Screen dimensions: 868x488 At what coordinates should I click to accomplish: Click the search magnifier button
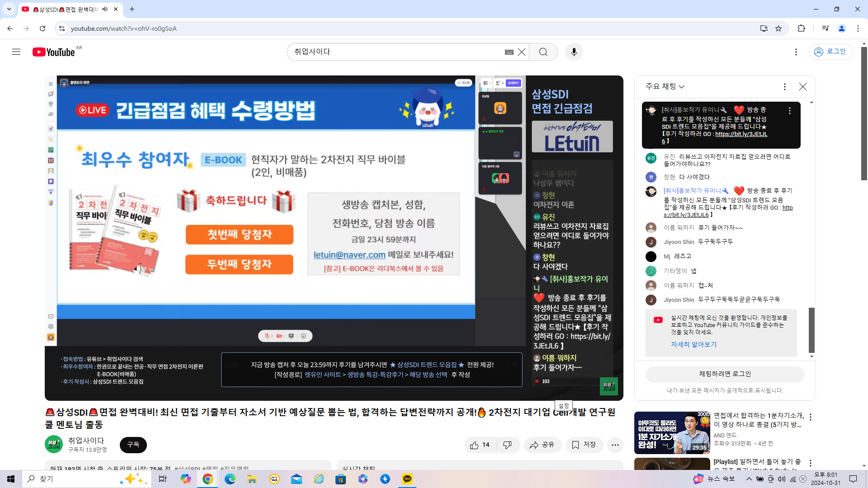click(x=543, y=52)
